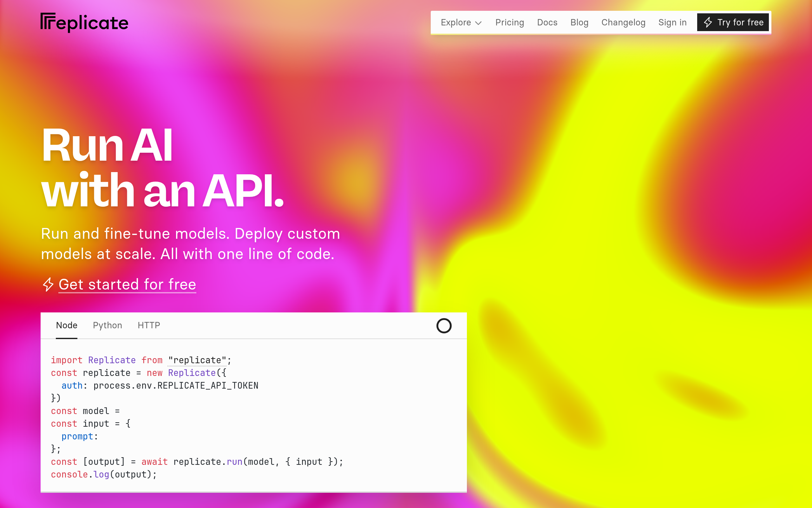Screen dimensions: 812x508
Task: Click the "prompt:" code line
Action: point(80,437)
